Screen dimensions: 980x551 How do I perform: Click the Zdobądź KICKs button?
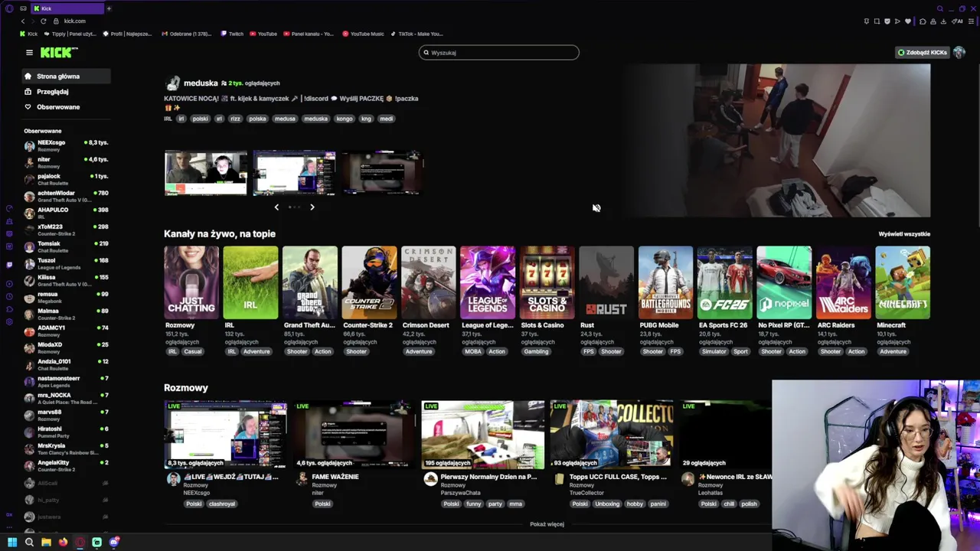click(x=923, y=52)
